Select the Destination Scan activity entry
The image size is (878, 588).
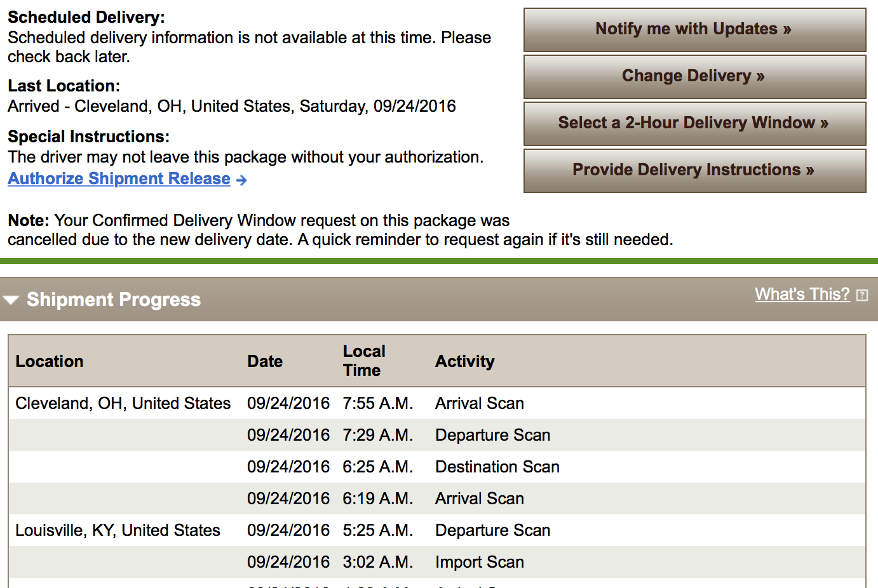(497, 467)
